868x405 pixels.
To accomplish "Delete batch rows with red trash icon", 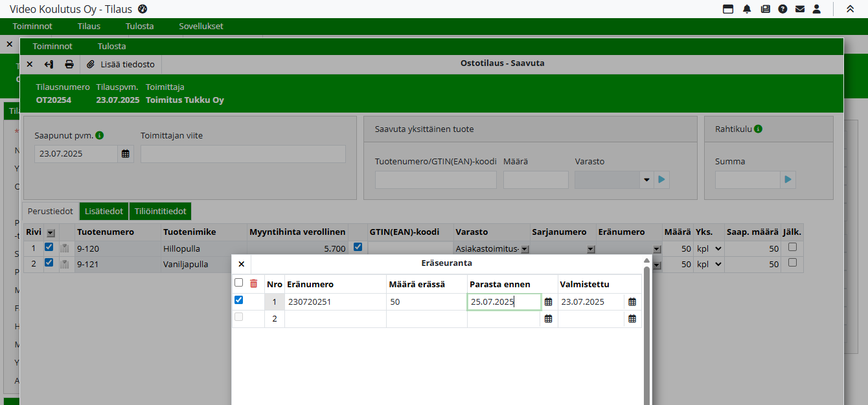I will click(254, 283).
